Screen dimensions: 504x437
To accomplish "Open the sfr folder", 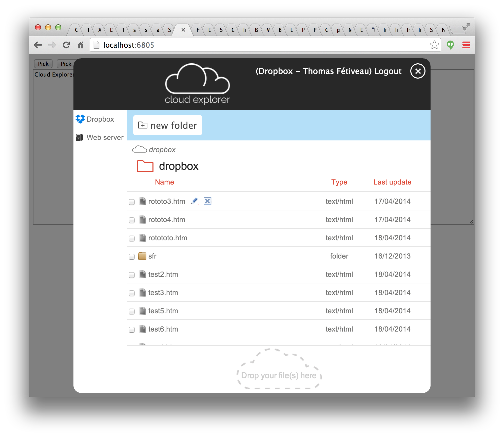I will pyautogui.click(x=152, y=256).
